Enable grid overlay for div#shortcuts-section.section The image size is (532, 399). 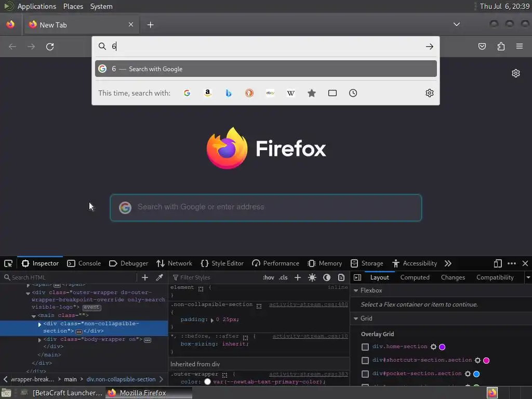365,361
